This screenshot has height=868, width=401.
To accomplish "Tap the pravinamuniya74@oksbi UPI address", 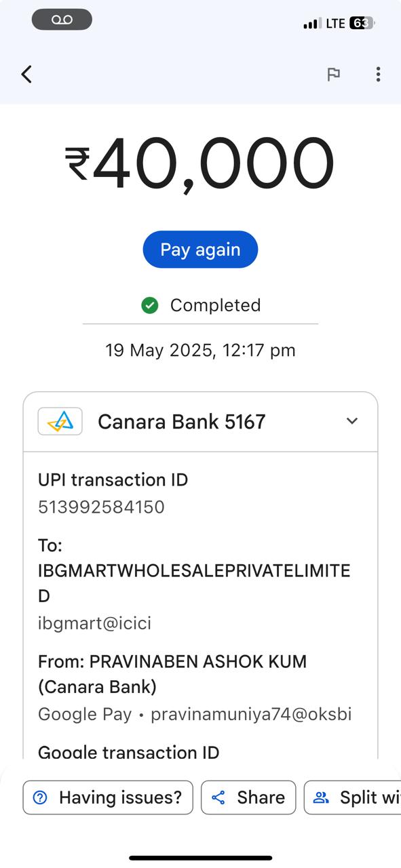I will [251, 714].
